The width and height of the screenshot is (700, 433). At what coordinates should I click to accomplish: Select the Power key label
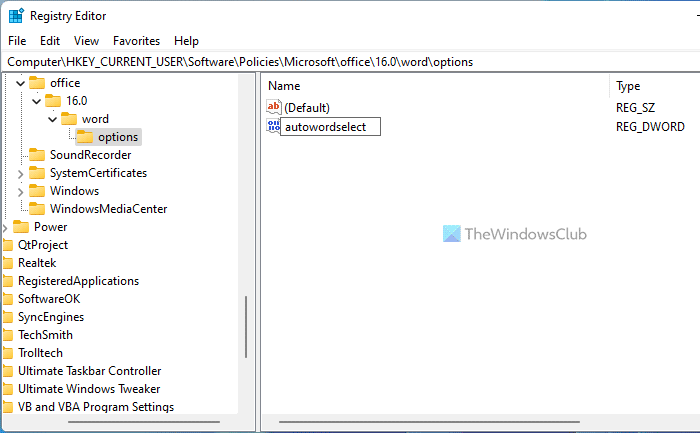[50, 227]
